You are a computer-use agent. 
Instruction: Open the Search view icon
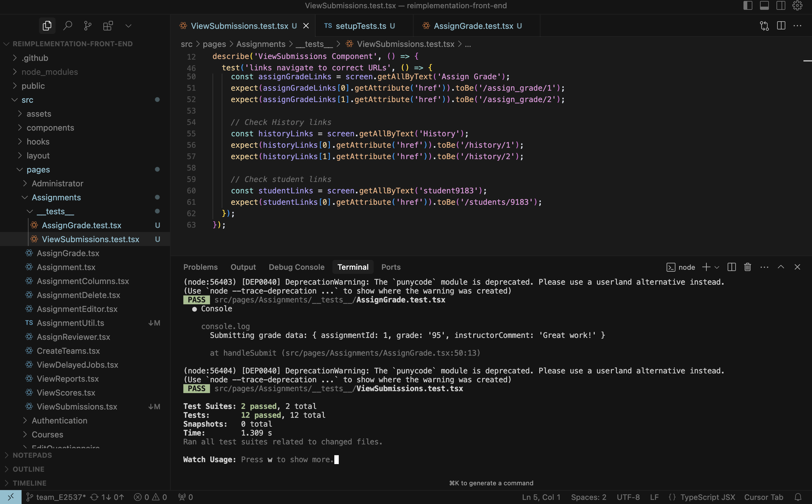pos(68,26)
